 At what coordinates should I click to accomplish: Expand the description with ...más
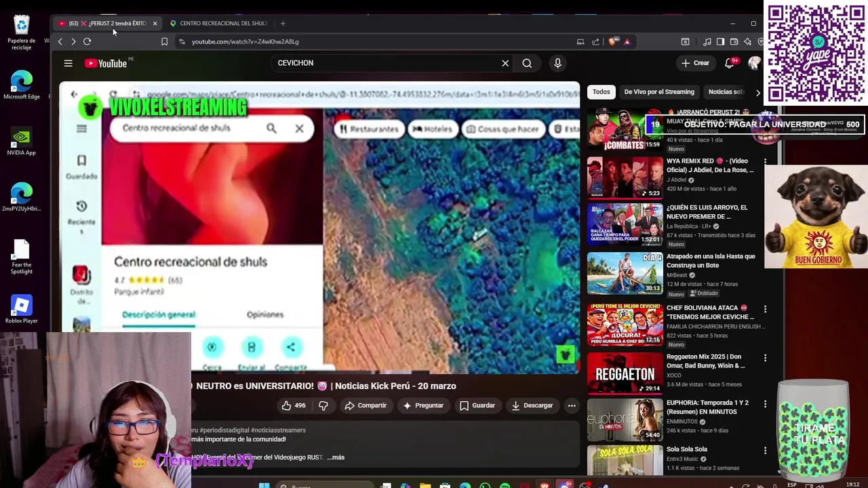coord(336,457)
